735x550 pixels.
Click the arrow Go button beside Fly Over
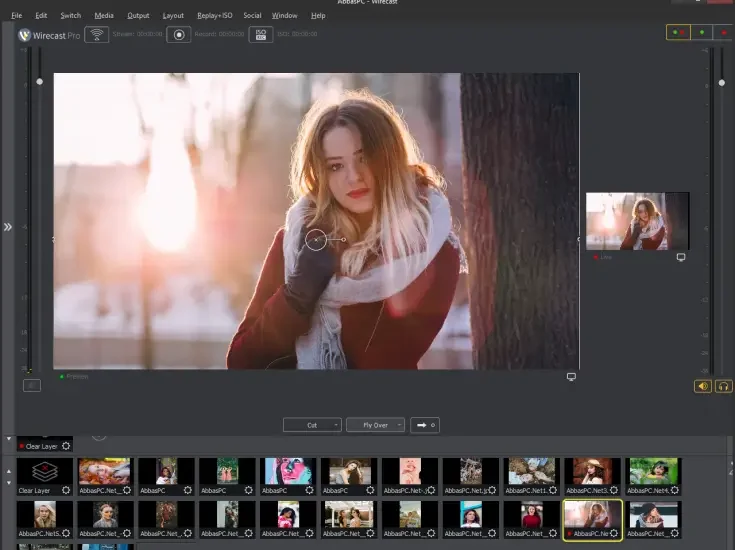[x=425, y=425]
